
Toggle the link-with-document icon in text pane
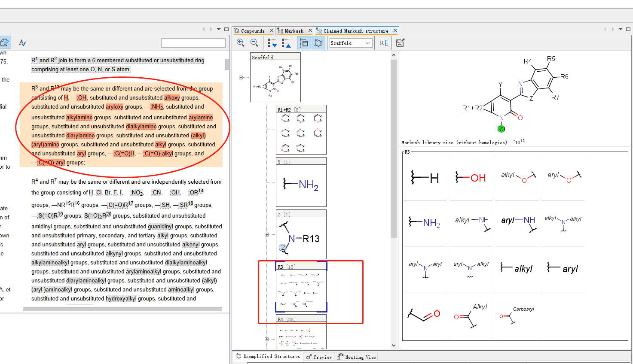[4, 42]
